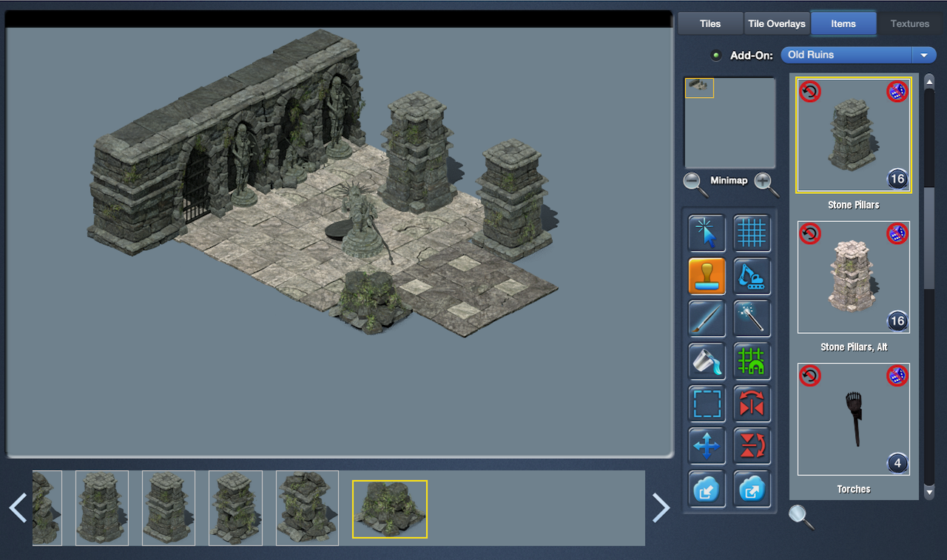947x560 pixels.
Task: Click the minimap viewport rectangle
Action: [699, 87]
